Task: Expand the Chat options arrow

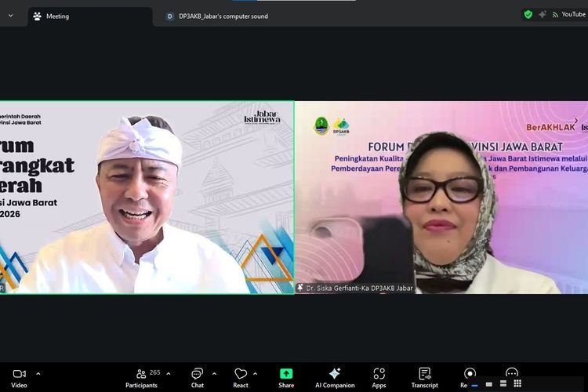Action: pyautogui.click(x=214, y=374)
